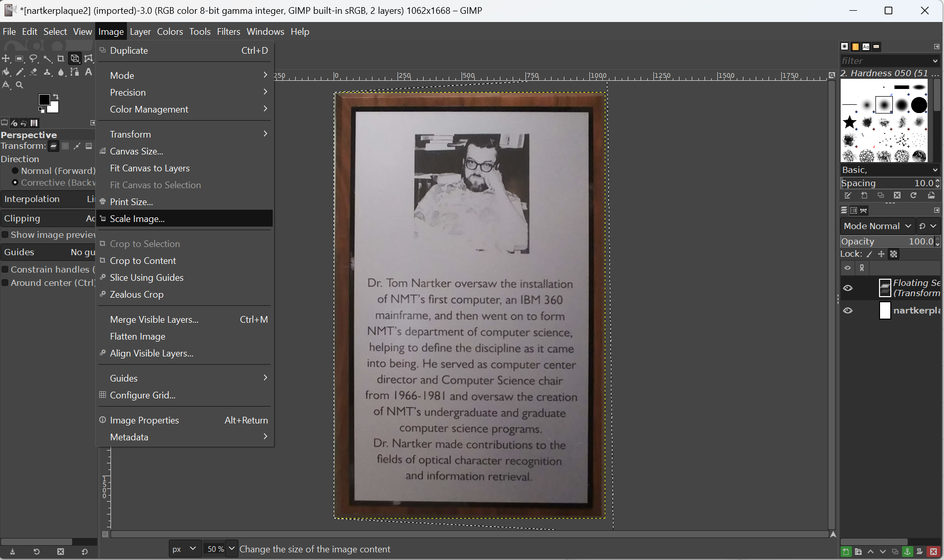Select the Bucket Fill tool

(x=6, y=72)
